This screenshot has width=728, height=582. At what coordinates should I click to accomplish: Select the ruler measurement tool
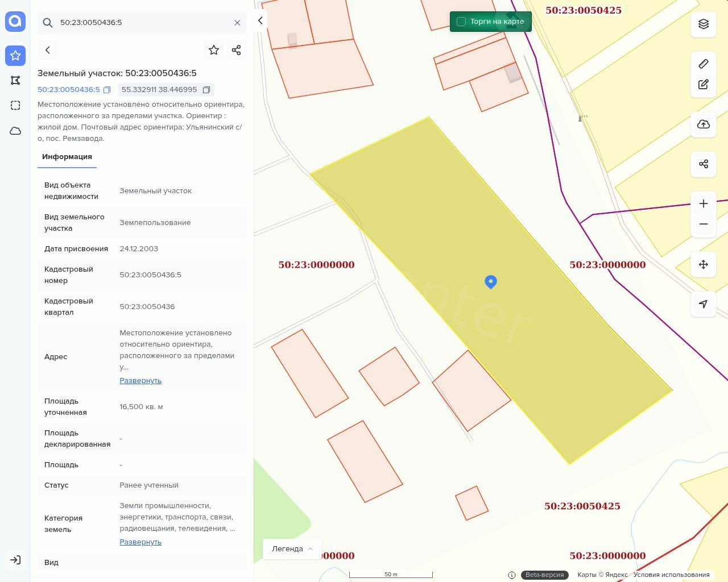(x=704, y=64)
